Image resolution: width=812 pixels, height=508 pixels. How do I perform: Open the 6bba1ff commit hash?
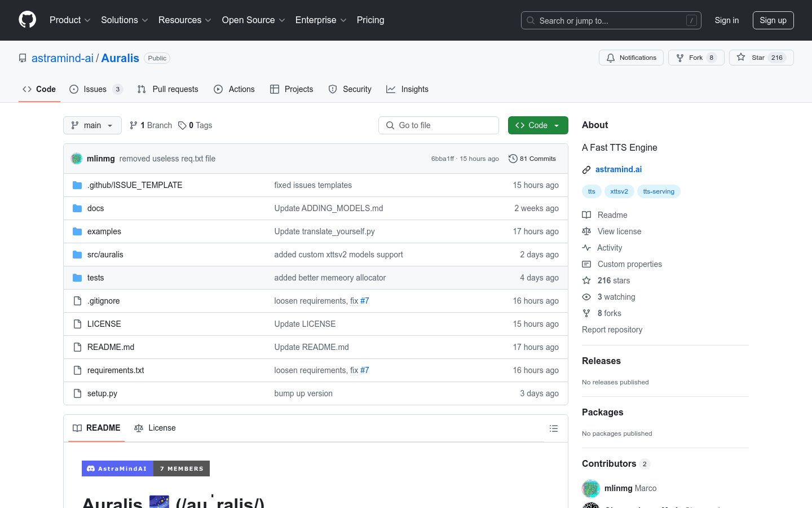(x=443, y=159)
